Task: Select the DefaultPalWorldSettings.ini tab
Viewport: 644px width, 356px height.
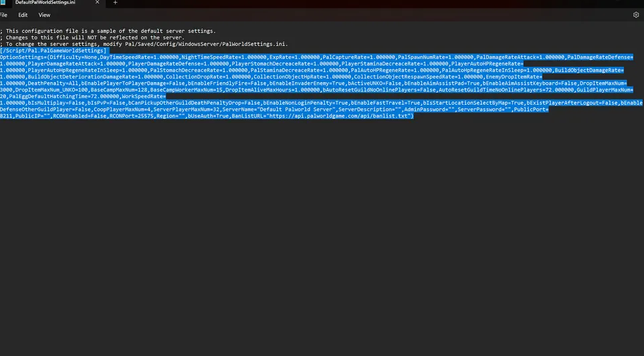Action: [45, 3]
